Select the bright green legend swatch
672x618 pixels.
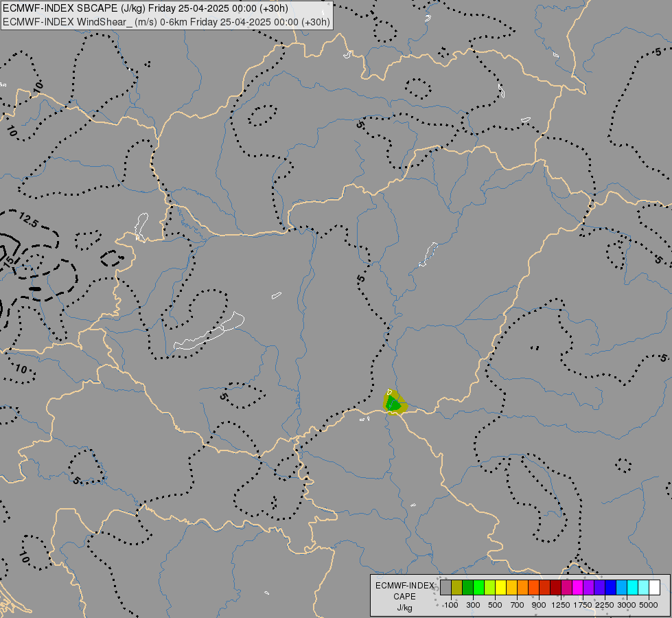pyautogui.click(x=478, y=588)
